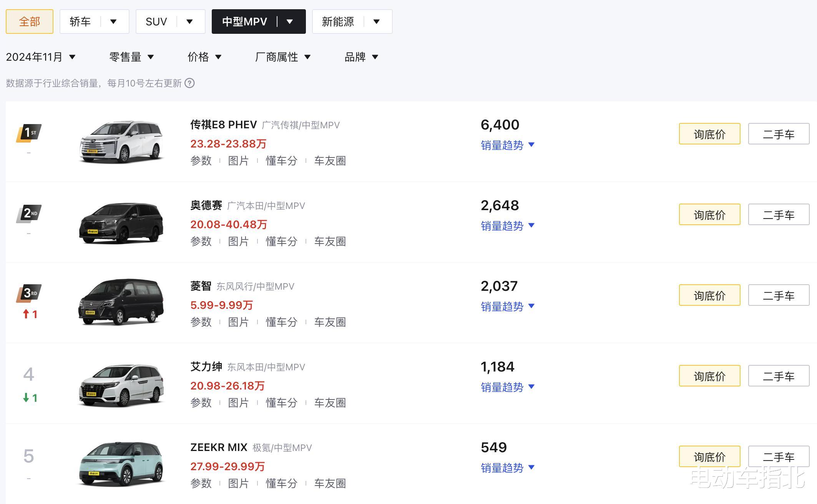Click the 3rd place rank badge

click(29, 294)
